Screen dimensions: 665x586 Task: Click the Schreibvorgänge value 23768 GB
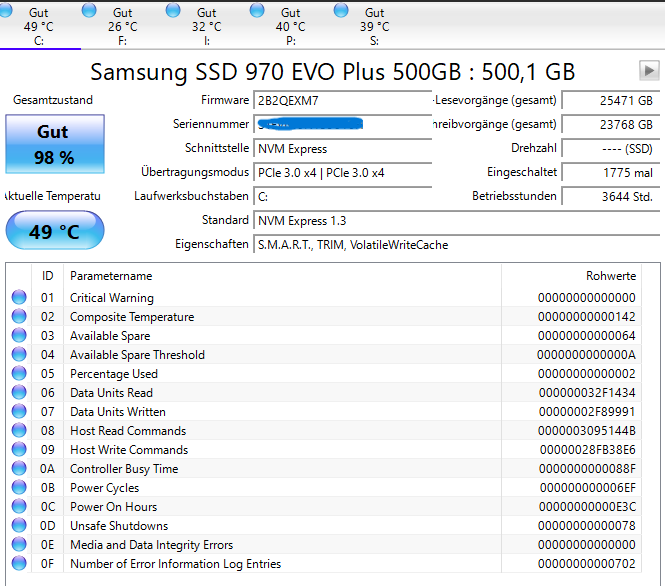coord(611,125)
